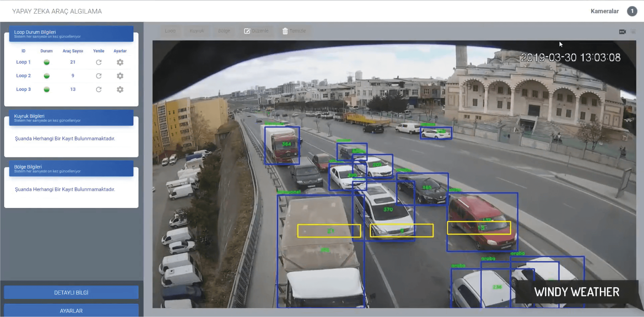644x317 pixels.
Task: Select the Bölge drawing tool
Action: (224, 31)
